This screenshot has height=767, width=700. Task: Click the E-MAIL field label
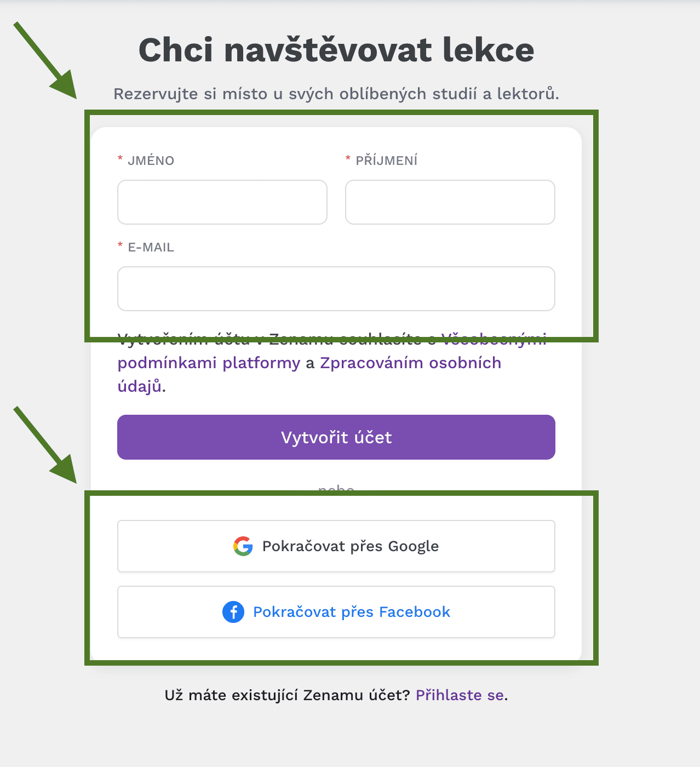point(151,247)
